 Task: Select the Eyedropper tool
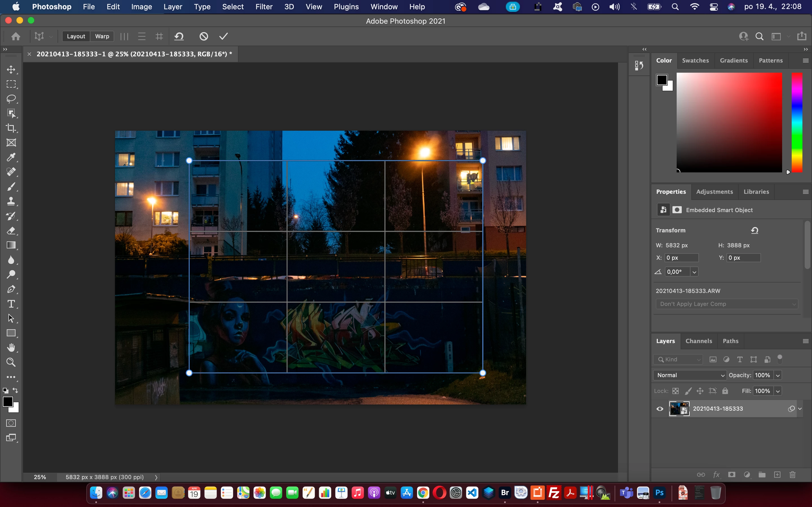coord(11,157)
